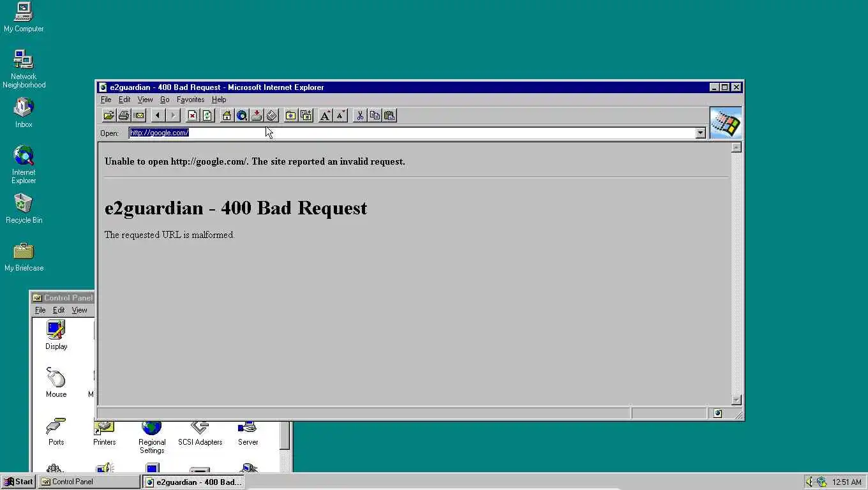The width and height of the screenshot is (868, 490).
Task: Click the Forward arrow toolbar button
Action: tap(173, 115)
